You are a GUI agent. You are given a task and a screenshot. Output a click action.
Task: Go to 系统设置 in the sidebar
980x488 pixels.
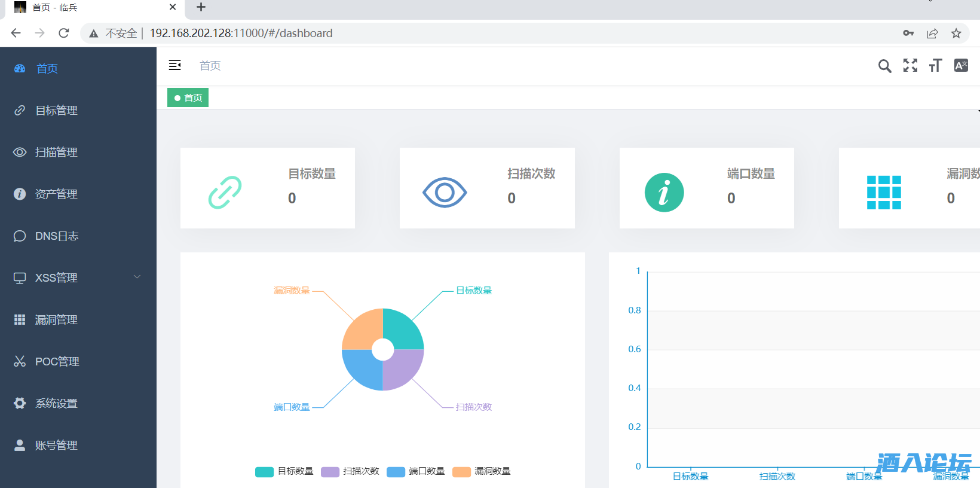click(56, 404)
